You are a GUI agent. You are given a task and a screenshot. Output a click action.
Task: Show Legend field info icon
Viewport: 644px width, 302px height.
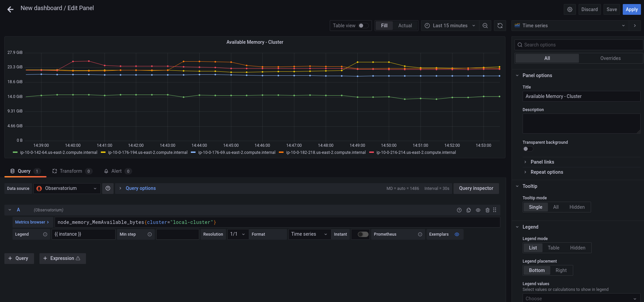45,234
